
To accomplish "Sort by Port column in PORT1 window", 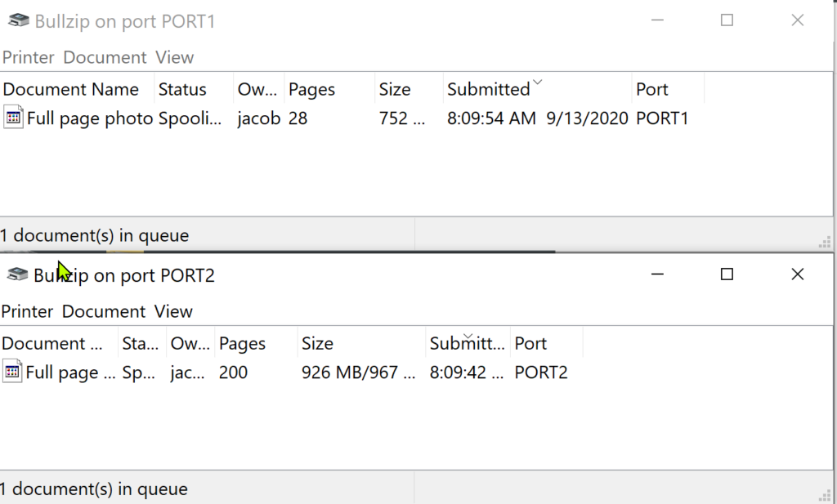I will pos(669,89).
